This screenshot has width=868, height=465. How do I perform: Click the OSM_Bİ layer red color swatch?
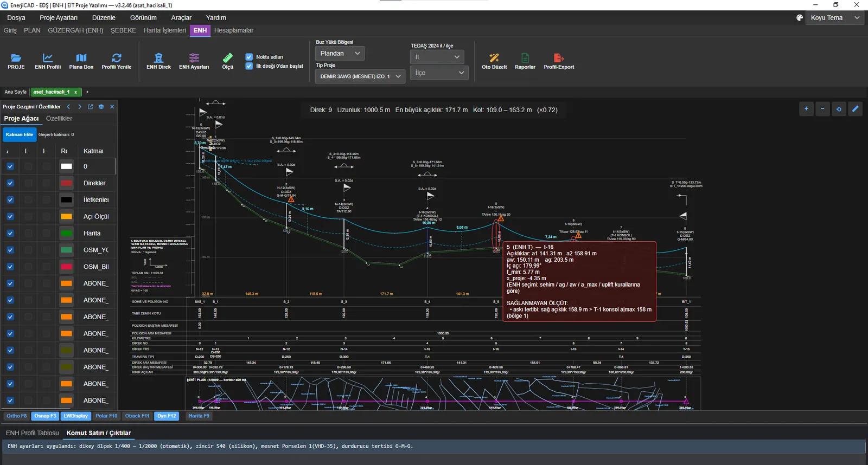click(66, 267)
